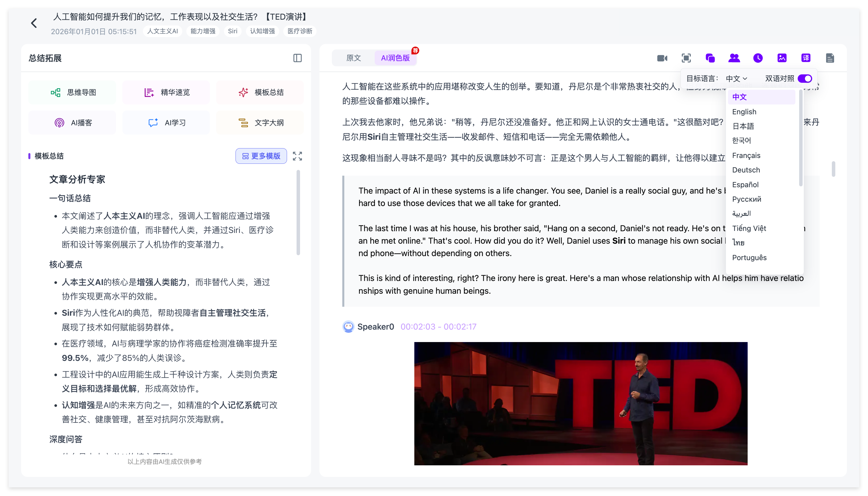Select Português in the language list
Image resolution: width=868 pixels, height=496 pixels.
point(762,258)
